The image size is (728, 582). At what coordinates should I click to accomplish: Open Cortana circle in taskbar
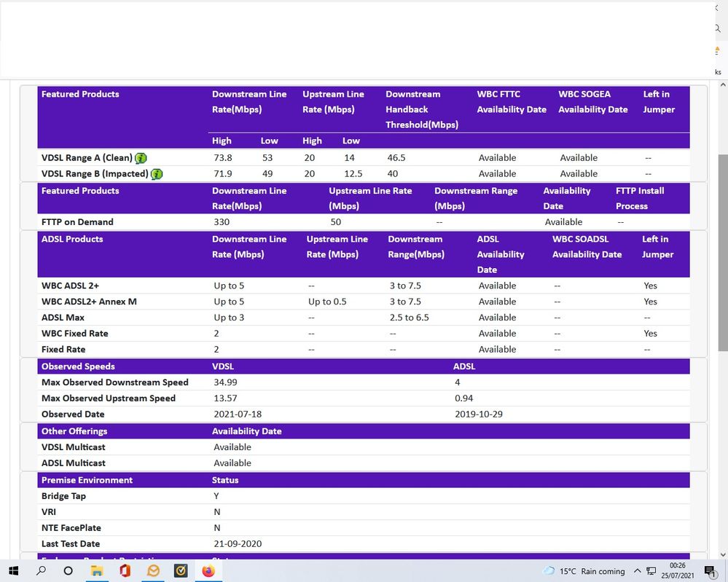(x=69, y=571)
